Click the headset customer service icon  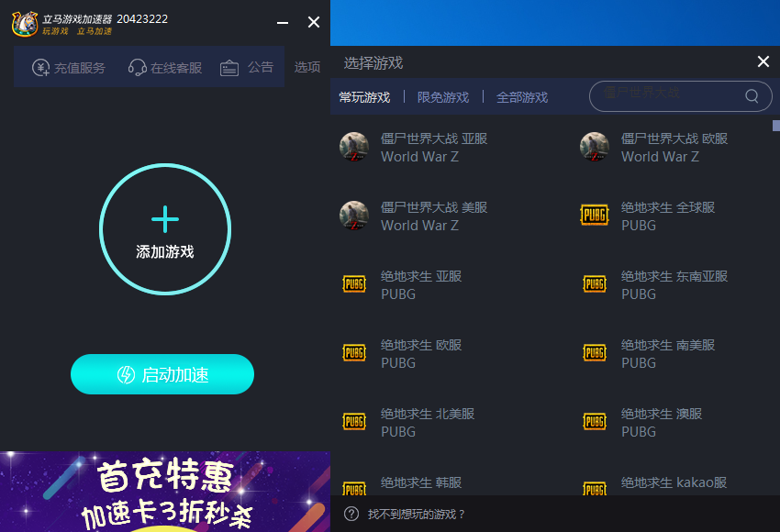137,67
